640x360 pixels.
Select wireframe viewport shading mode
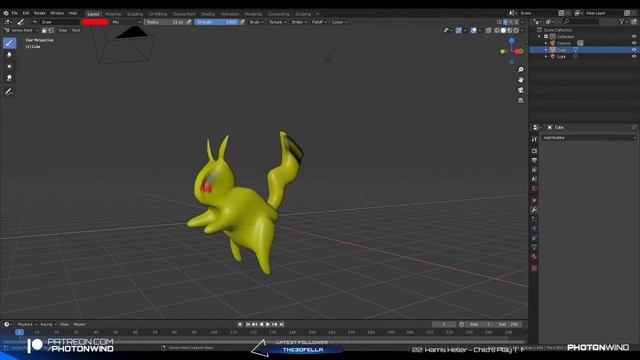tap(497, 30)
